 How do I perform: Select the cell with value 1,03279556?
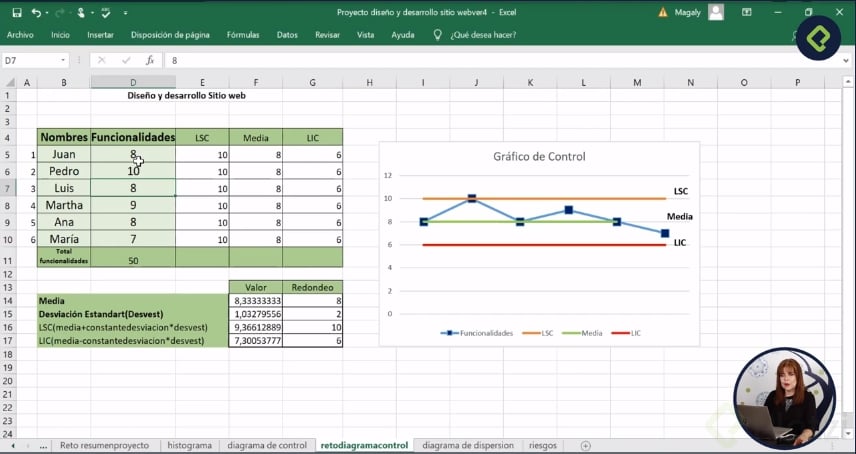(255, 314)
